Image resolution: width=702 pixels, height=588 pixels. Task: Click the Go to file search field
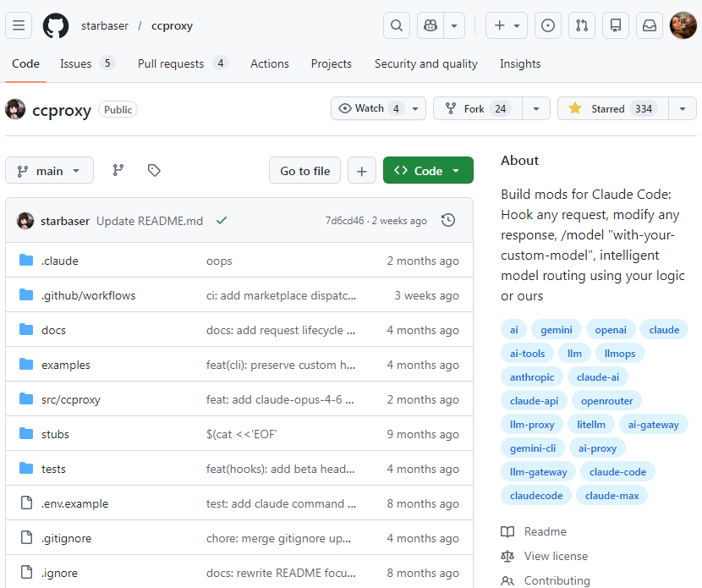coord(304,170)
